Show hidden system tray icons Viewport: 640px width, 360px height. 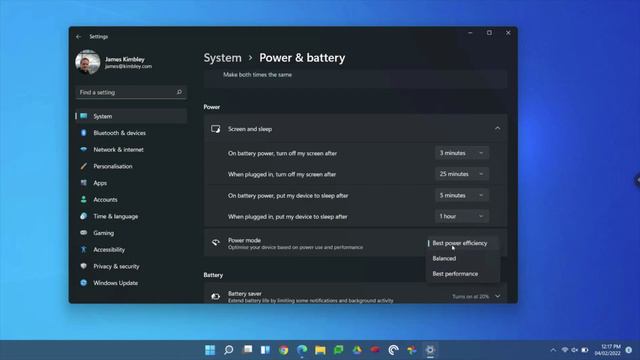(553, 350)
